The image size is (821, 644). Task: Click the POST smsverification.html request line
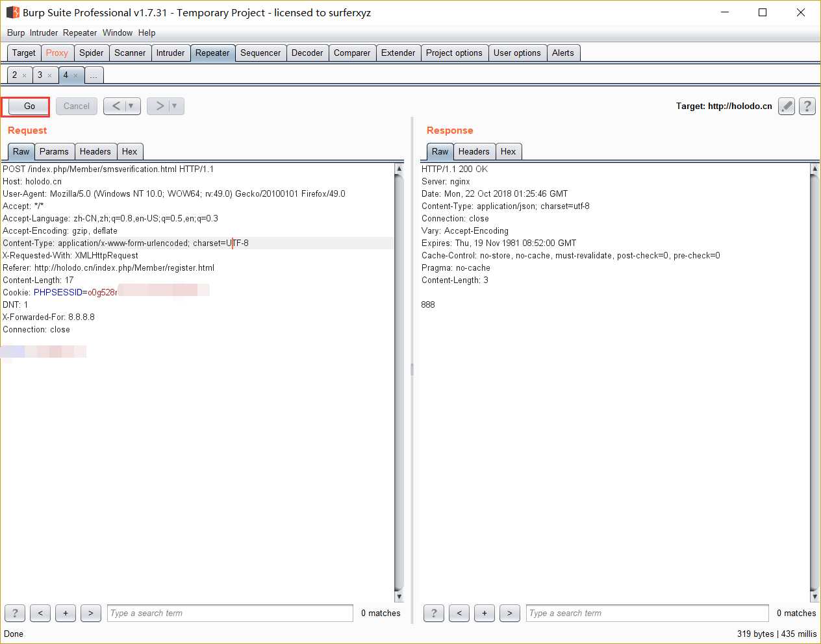(x=108, y=169)
